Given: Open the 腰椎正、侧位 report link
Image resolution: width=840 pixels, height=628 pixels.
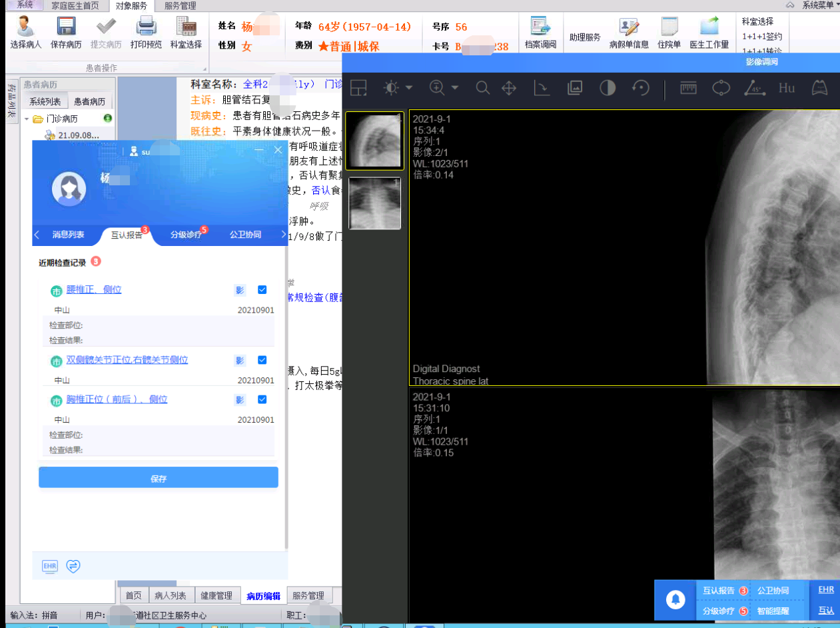Looking at the screenshot, I should click(94, 290).
